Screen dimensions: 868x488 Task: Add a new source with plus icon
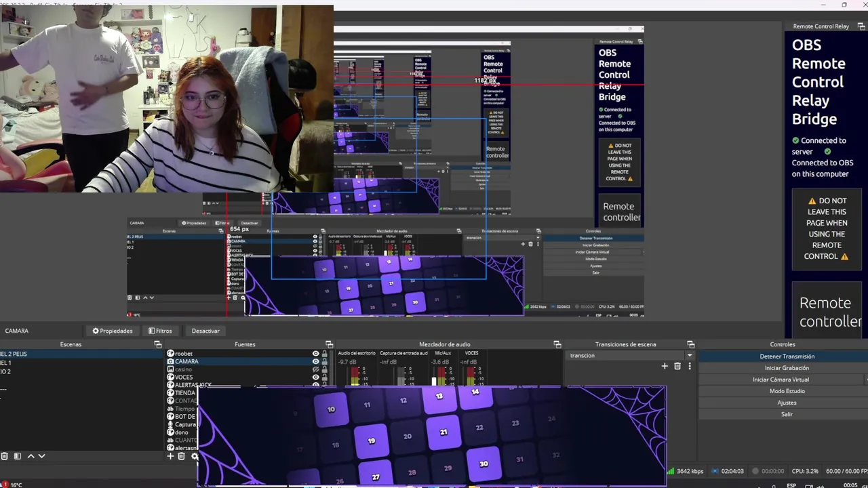click(170, 456)
